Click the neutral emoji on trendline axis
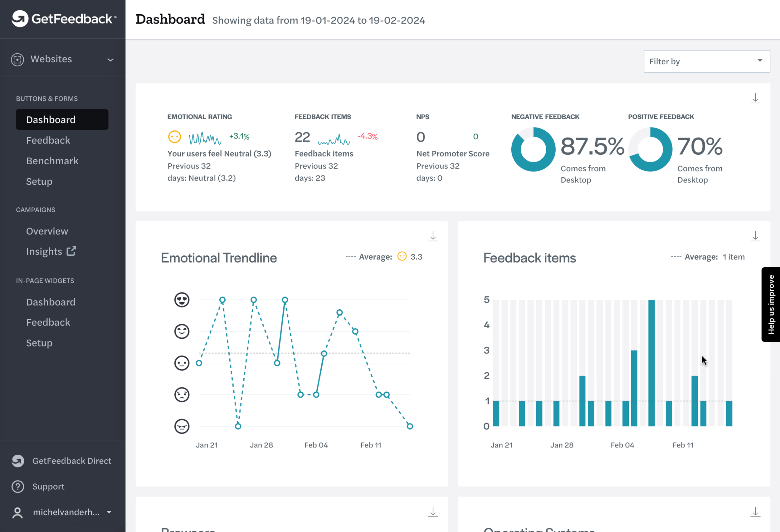The image size is (780, 532). click(182, 363)
